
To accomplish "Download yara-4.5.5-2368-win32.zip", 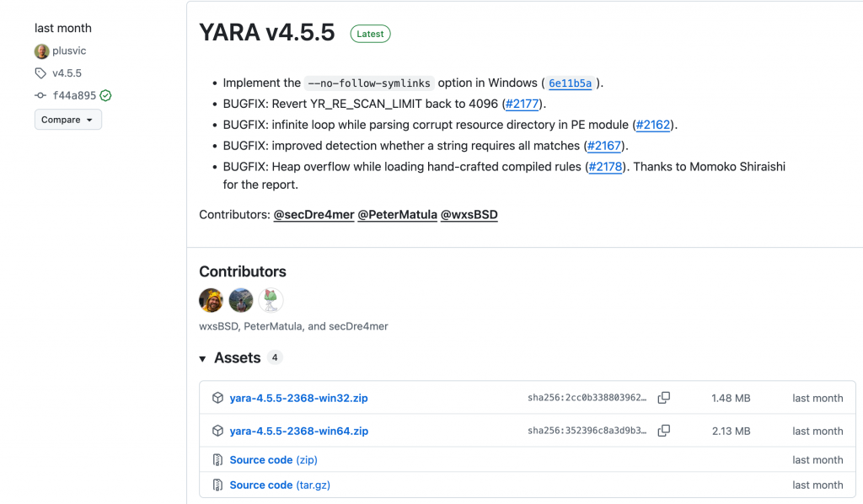I will (298, 398).
